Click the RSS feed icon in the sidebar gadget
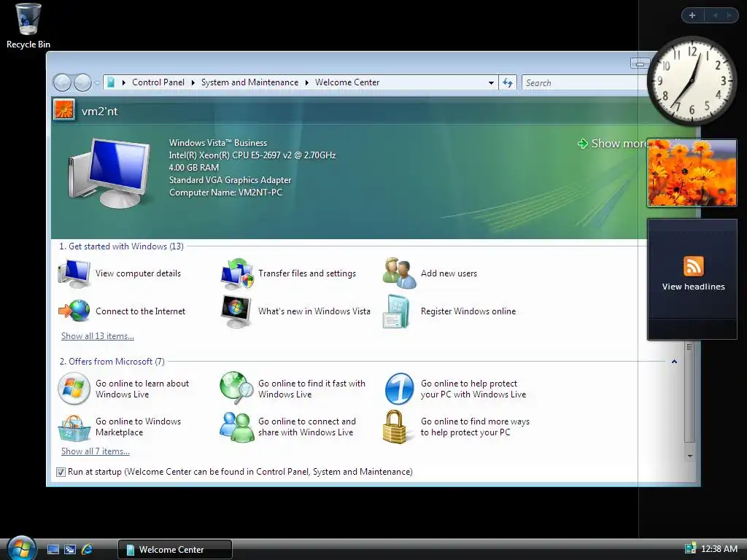This screenshot has width=747, height=560. pos(693,266)
